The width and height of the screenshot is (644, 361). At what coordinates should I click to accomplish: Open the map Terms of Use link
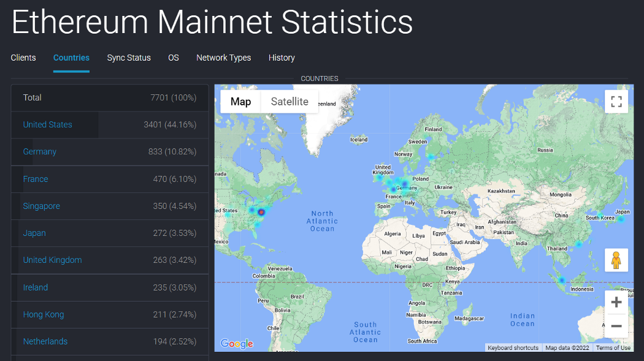click(x=613, y=348)
